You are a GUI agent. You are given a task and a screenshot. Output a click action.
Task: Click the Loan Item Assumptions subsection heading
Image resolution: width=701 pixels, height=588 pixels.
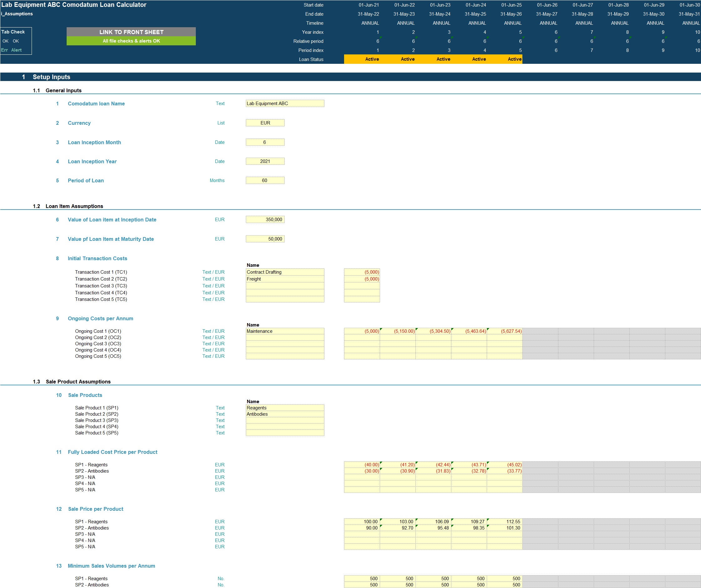[x=74, y=206]
